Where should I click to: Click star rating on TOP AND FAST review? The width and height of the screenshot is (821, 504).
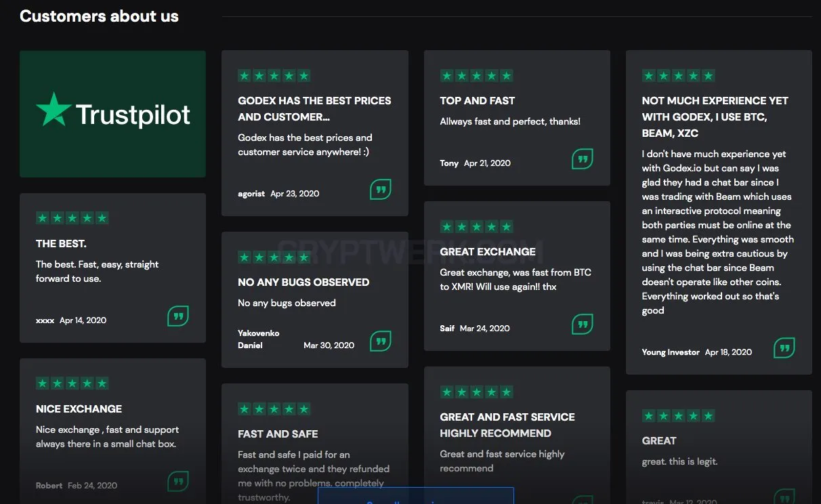[x=476, y=76]
